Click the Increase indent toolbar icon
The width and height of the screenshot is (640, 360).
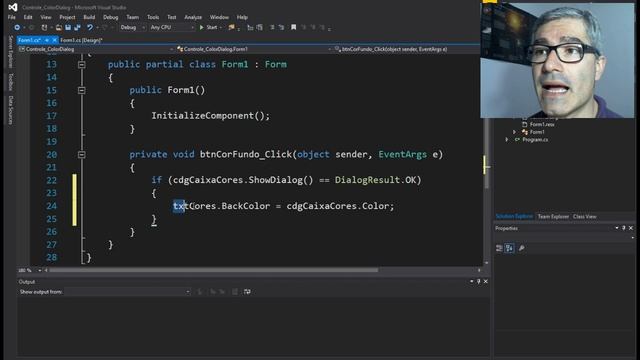(x=281, y=27)
